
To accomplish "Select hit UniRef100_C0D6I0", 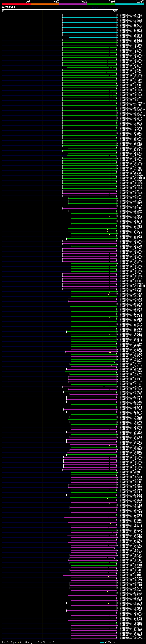I will point(131,263).
